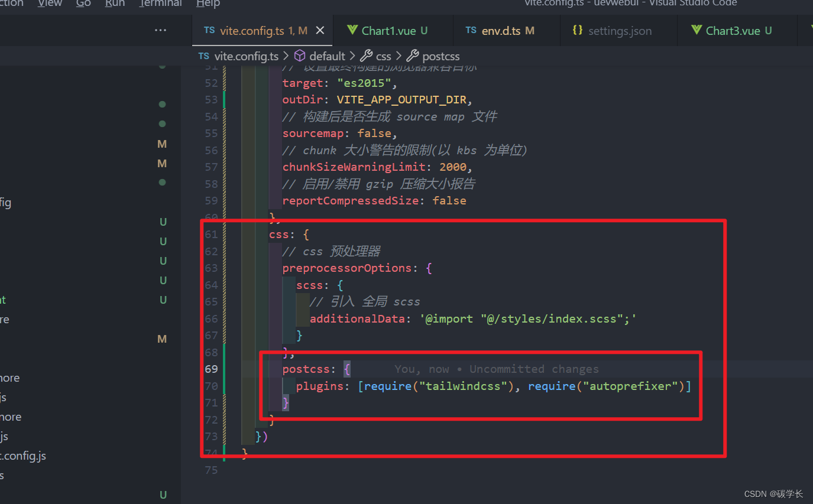Click the cube icon beside default breadcrumb
The width and height of the screenshot is (813, 504).
coord(300,56)
